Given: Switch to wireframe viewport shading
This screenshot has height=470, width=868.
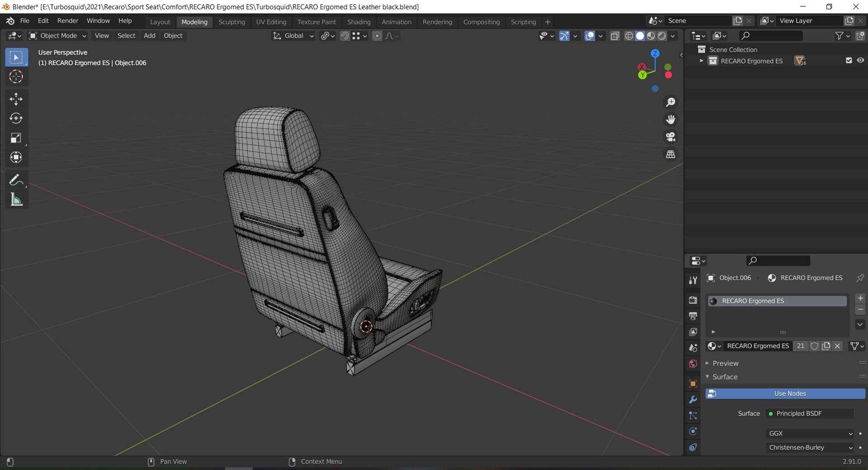Looking at the screenshot, I should coord(629,36).
